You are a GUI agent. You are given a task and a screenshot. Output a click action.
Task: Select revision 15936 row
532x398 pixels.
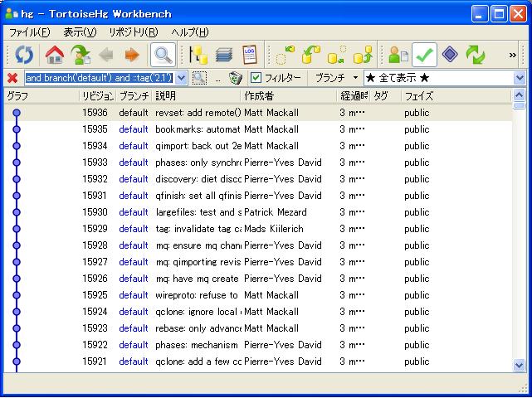(258, 113)
